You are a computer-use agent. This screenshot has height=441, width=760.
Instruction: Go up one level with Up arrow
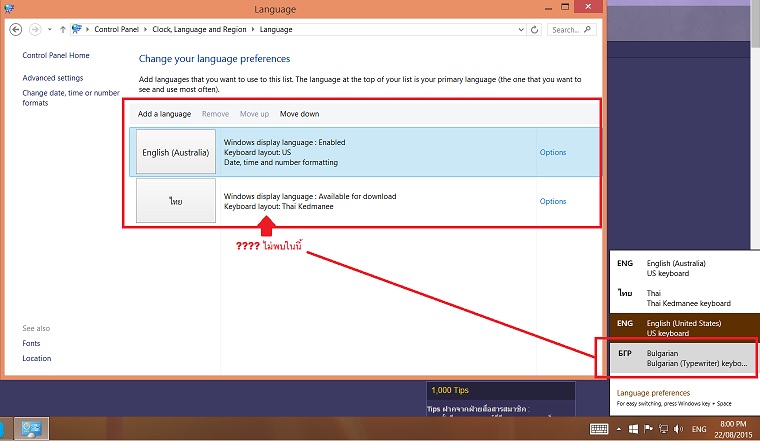click(63, 30)
